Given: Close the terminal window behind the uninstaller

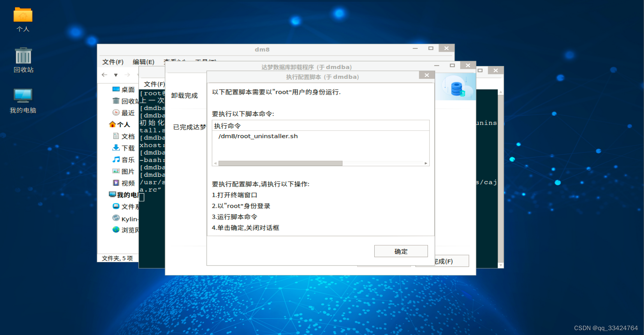Looking at the screenshot, I should click(x=496, y=70).
